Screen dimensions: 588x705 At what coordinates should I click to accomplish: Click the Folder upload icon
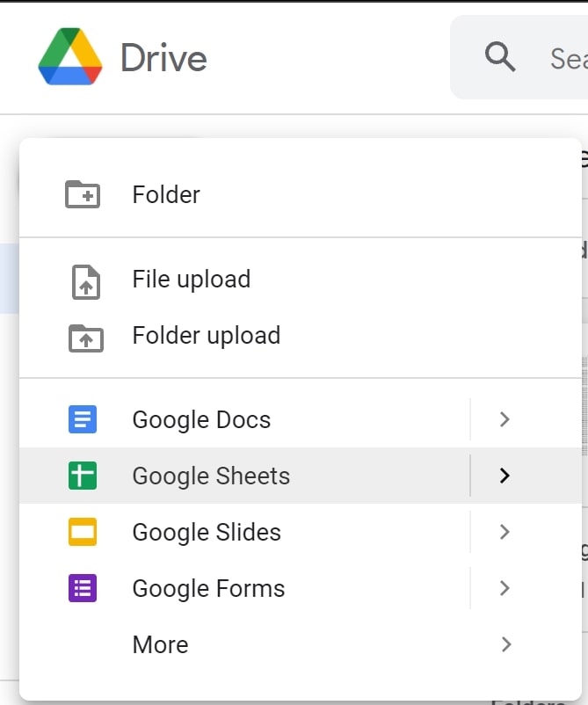click(x=86, y=338)
